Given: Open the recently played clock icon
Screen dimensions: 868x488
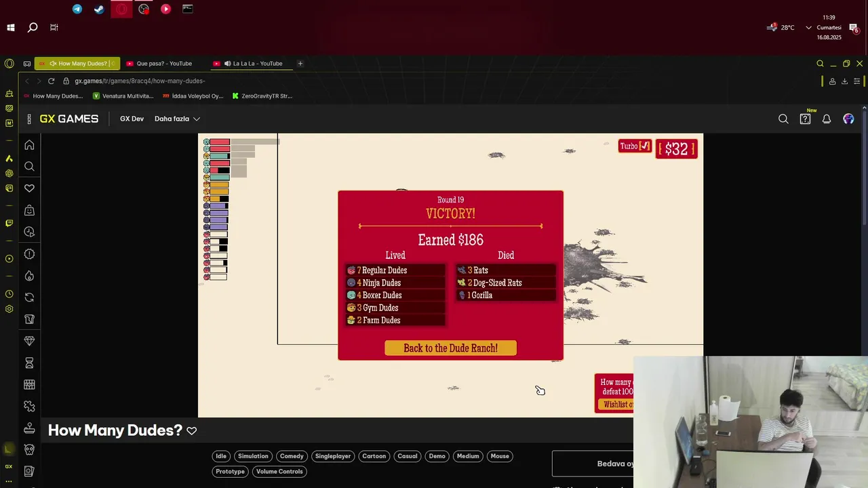Looking at the screenshot, I should (x=29, y=232).
